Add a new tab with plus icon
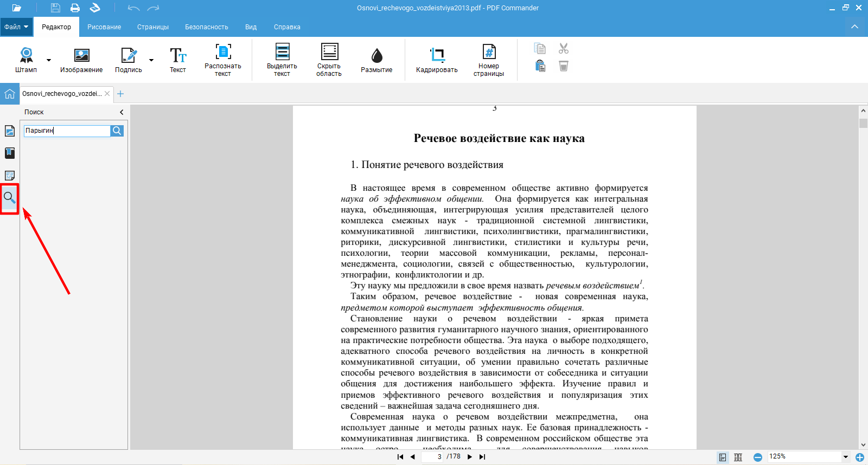 [120, 94]
